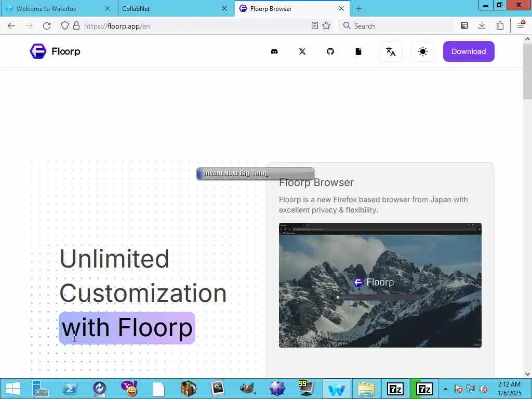Open the Windows Start button
The width and height of the screenshot is (532, 399).
point(13,389)
